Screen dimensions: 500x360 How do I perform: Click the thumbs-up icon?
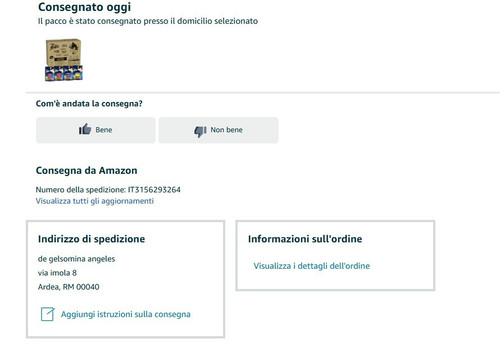(85, 129)
